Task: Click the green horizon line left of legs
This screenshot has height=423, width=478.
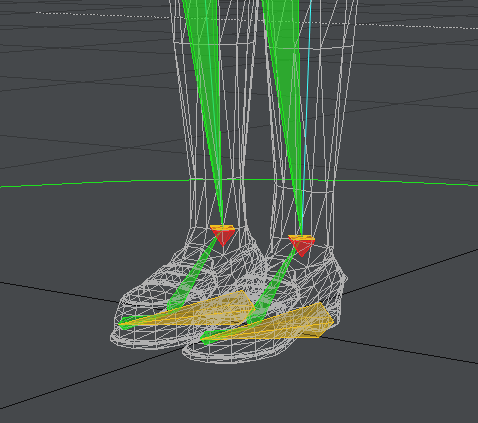Action: tap(93, 183)
